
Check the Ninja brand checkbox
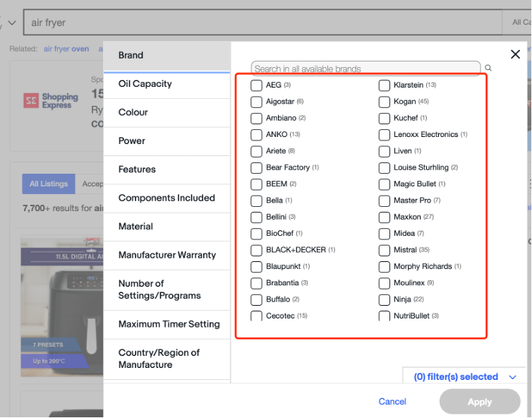(384, 299)
